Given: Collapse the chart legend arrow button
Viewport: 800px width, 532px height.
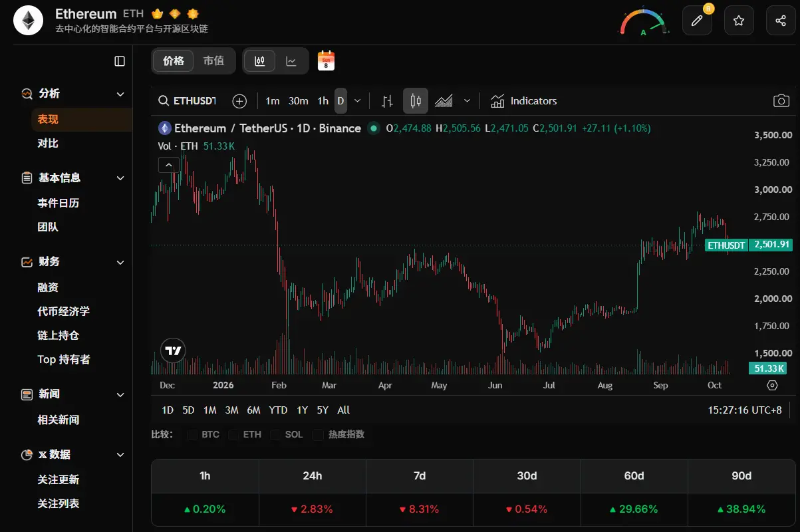Looking at the screenshot, I should coord(169,165).
